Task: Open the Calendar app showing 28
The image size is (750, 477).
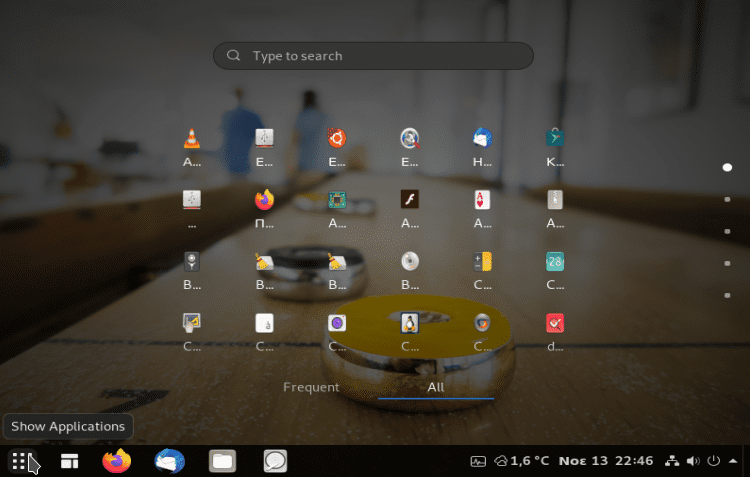Action: 555,262
